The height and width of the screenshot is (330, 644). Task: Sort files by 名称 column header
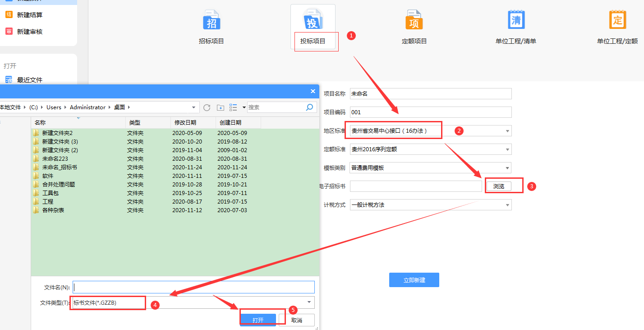click(x=78, y=123)
